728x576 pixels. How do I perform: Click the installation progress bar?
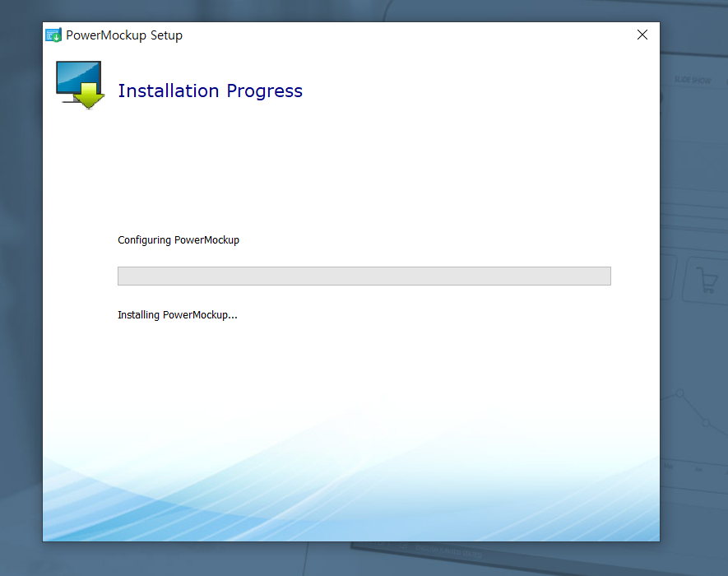(x=364, y=276)
